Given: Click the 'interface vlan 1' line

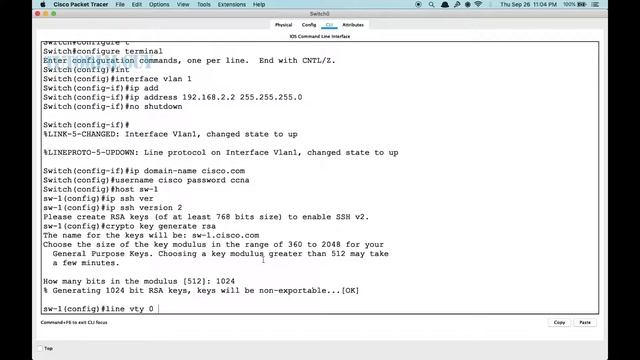Looking at the screenshot, I should tap(117, 79).
